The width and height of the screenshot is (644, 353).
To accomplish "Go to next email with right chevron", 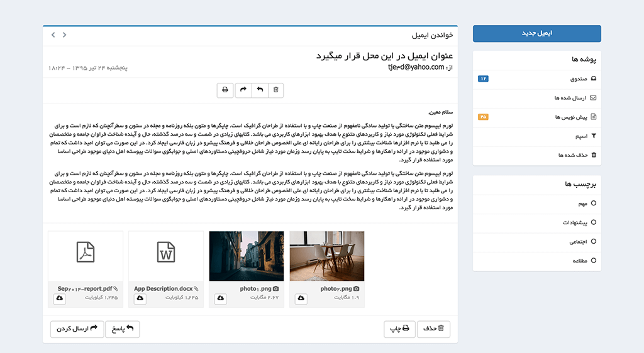I will 65,35.
